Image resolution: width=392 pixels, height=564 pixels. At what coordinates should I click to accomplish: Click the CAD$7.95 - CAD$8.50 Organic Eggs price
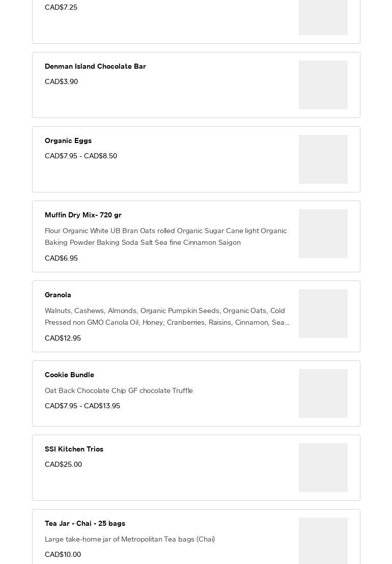pyautogui.click(x=81, y=156)
